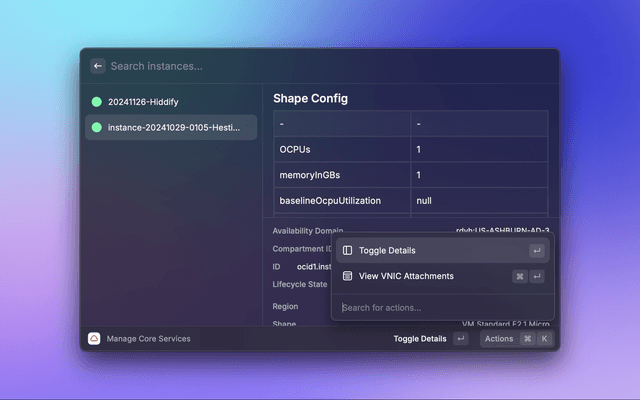Choose Toggle Details from the actions popup
Screen dimensions: 640x400
click(x=387, y=250)
